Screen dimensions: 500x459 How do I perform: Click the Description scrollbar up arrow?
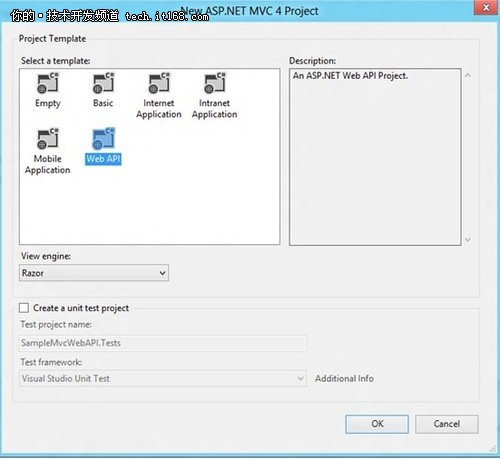(468, 75)
